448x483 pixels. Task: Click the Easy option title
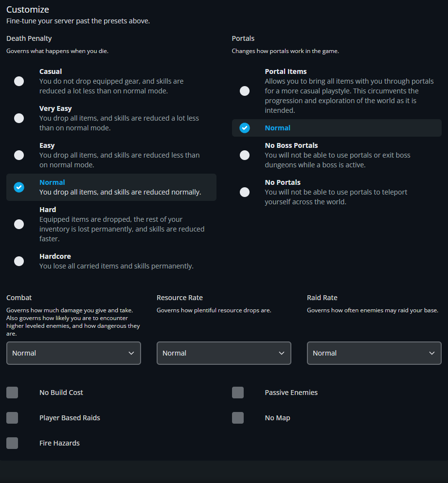(47, 145)
